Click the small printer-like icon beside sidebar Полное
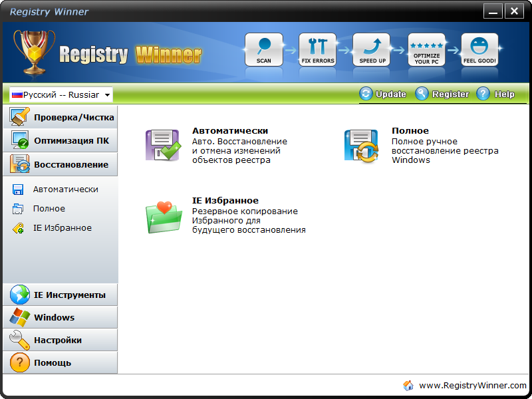 (18, 209)
